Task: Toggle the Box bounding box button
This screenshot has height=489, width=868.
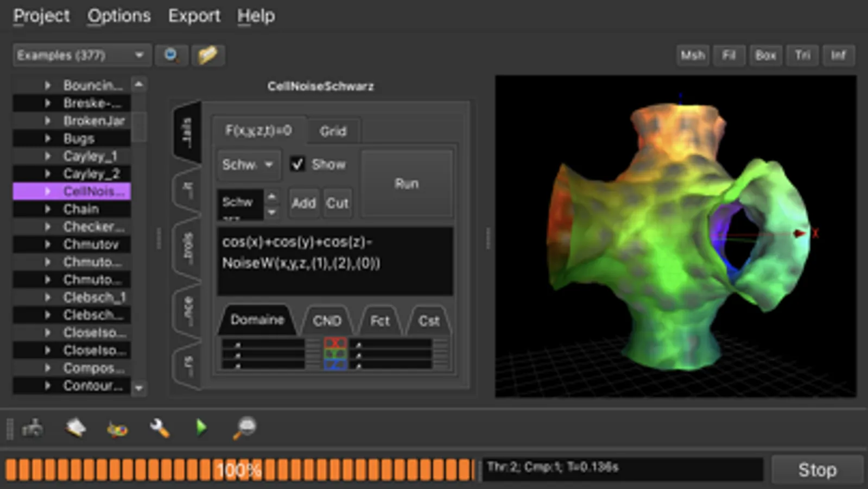Action: point(765,55)
